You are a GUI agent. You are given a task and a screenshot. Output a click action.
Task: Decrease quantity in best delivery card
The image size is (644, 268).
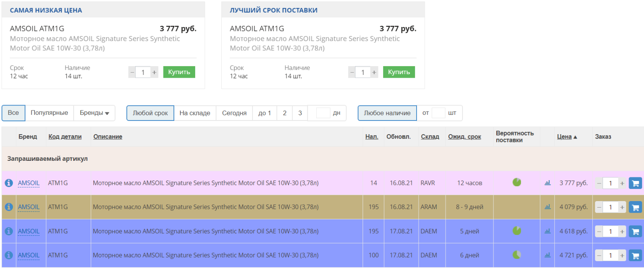[352, 72]
